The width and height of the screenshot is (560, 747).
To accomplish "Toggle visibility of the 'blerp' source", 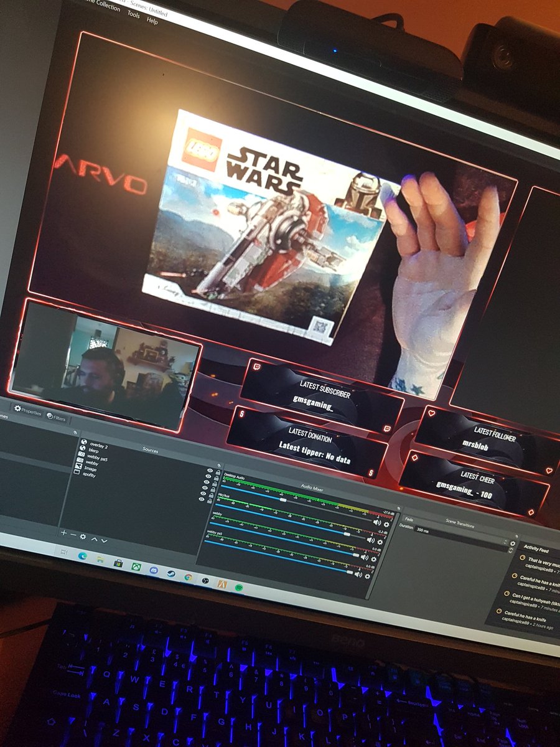I will [208, 476].
